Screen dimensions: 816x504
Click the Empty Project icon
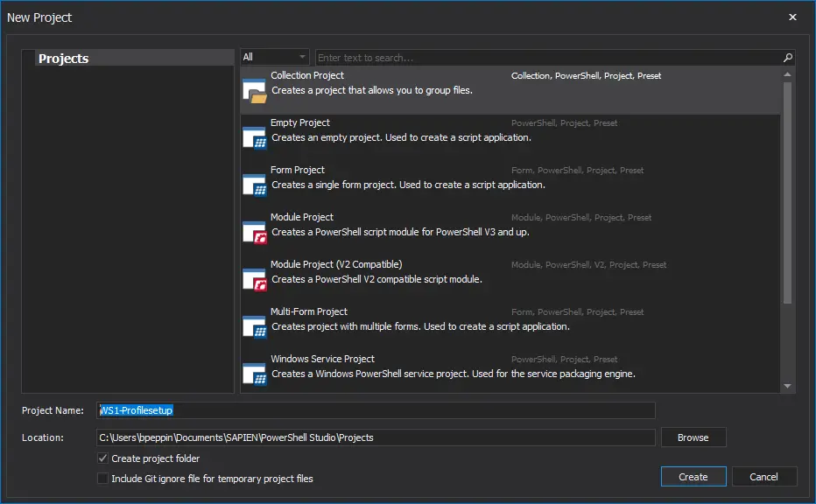[255, 138]
